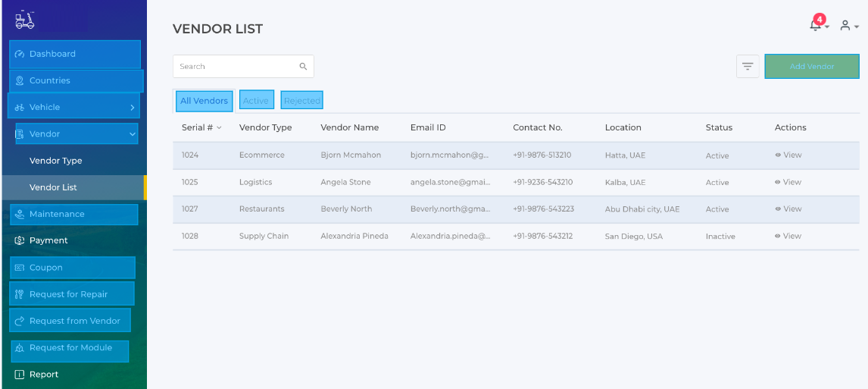Open the filter icon button
The height and width of the screenshot is (389, 868).
(x=748, y=67)
